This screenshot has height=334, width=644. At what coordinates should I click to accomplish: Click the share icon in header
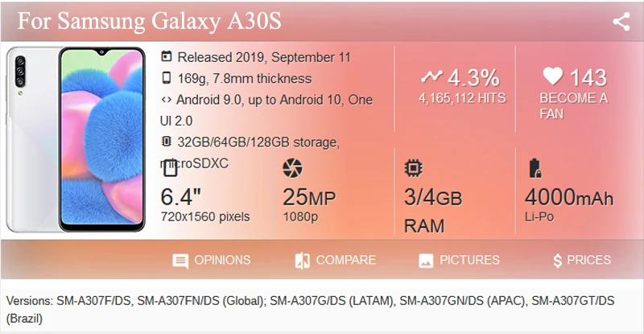pos(621,22)
